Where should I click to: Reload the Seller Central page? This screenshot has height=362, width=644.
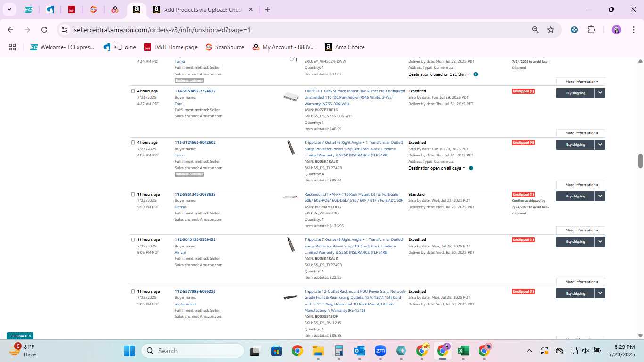tap(44, 30)
